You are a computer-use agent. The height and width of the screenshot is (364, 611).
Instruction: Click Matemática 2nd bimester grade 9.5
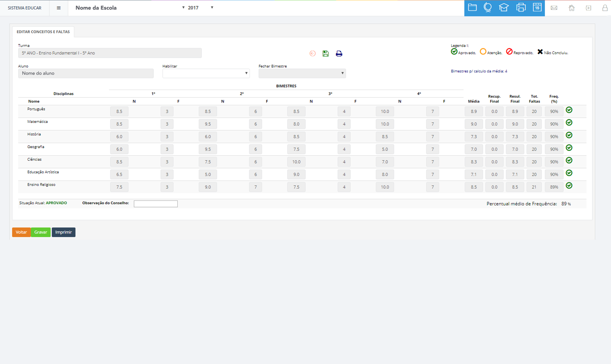[208, 124]
